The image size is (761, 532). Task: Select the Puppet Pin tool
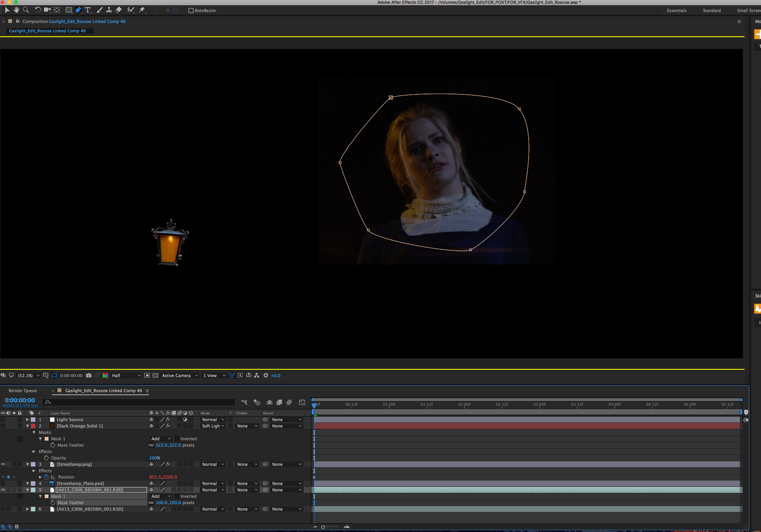pyautogui.click(x=142, y=10)
